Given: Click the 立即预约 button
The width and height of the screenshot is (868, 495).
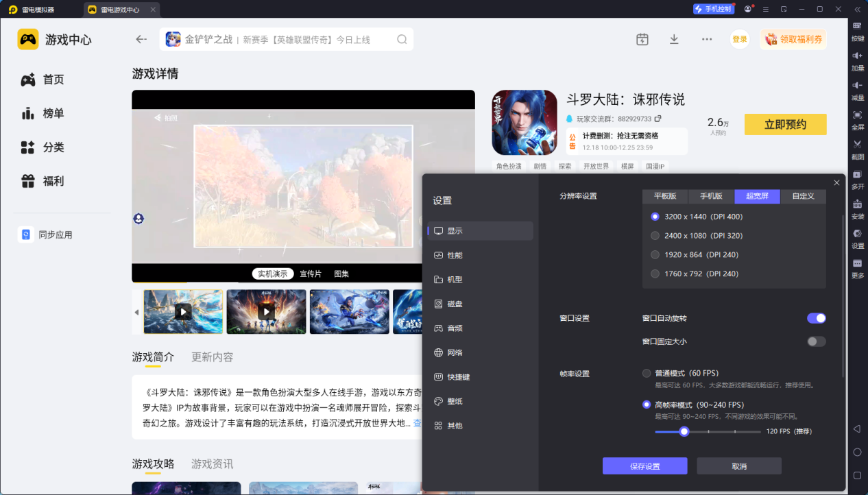Looking at the screenshot, I should (x=785, y=125).
